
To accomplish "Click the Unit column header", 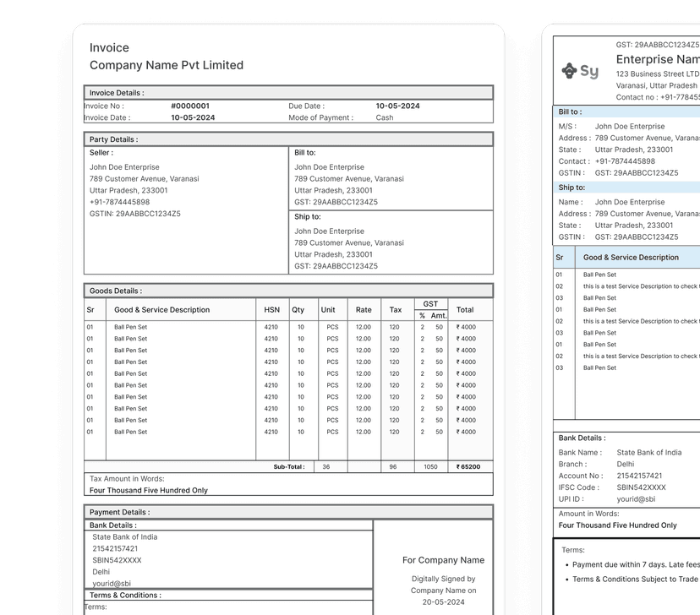I will click(x=328, y=309).
